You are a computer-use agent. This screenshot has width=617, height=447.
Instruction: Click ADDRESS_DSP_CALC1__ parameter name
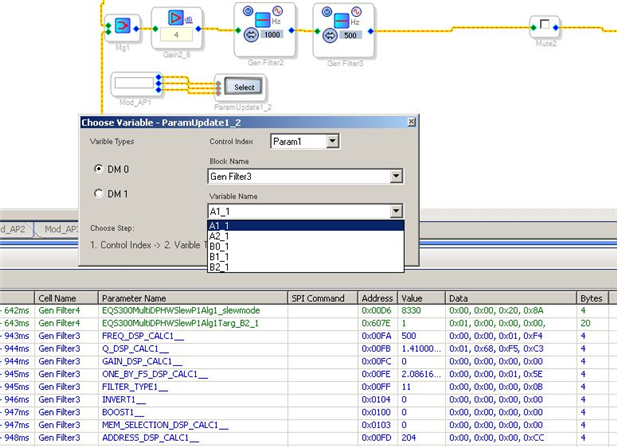(x=150, y=438)
